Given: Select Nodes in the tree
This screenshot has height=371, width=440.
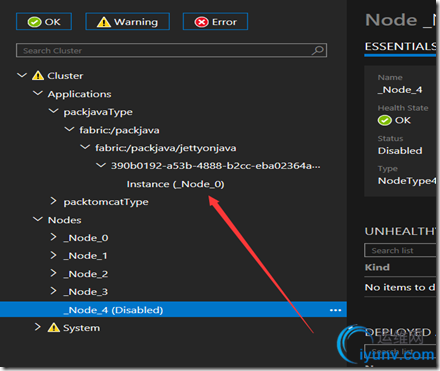Looking at the screenshot, I should (64, 220).
